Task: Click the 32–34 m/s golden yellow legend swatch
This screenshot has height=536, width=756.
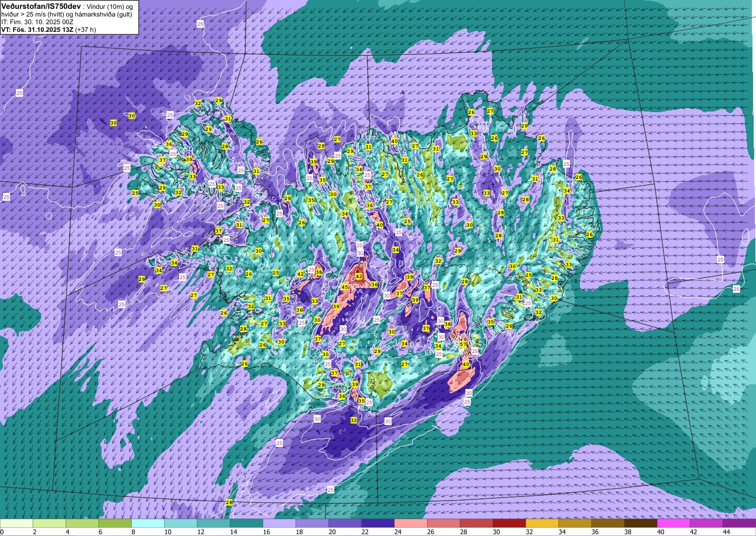Action: pyautogui.click(x=542, y=523)
